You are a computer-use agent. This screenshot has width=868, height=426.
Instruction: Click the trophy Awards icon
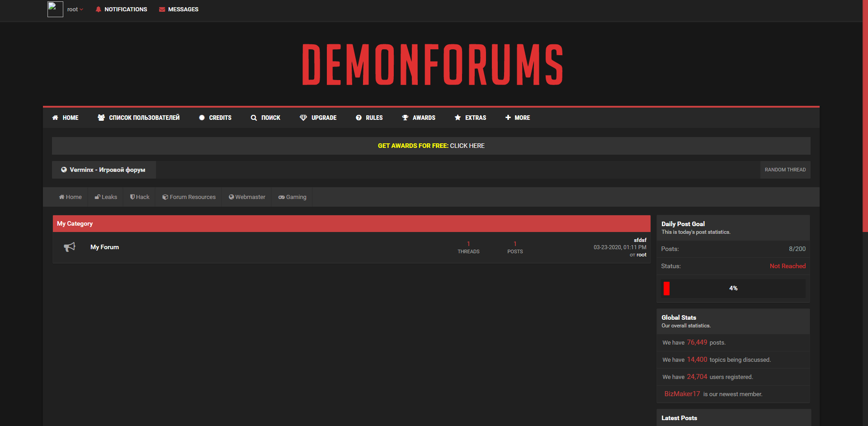tap(405, 118)
